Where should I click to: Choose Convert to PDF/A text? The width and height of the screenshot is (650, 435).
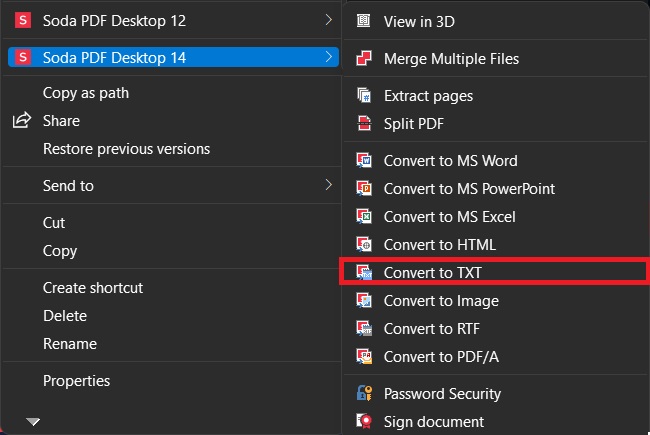click(x=441, y=357)
